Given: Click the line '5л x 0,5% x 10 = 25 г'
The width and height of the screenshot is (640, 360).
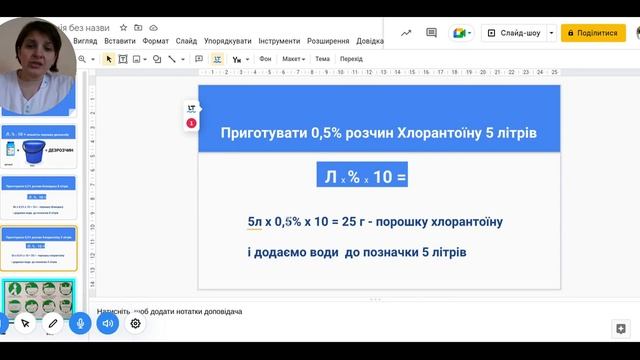Looking at the screenshot, I should pos(306,222).
